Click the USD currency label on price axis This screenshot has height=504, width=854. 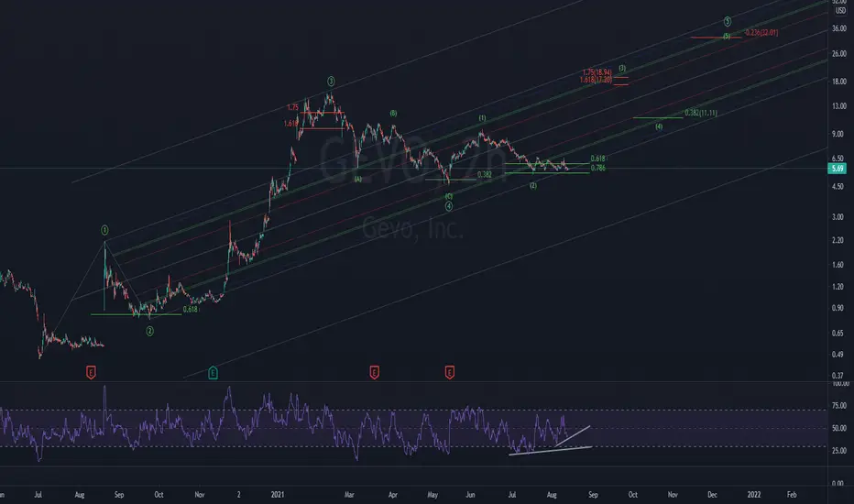coord(840,11)
